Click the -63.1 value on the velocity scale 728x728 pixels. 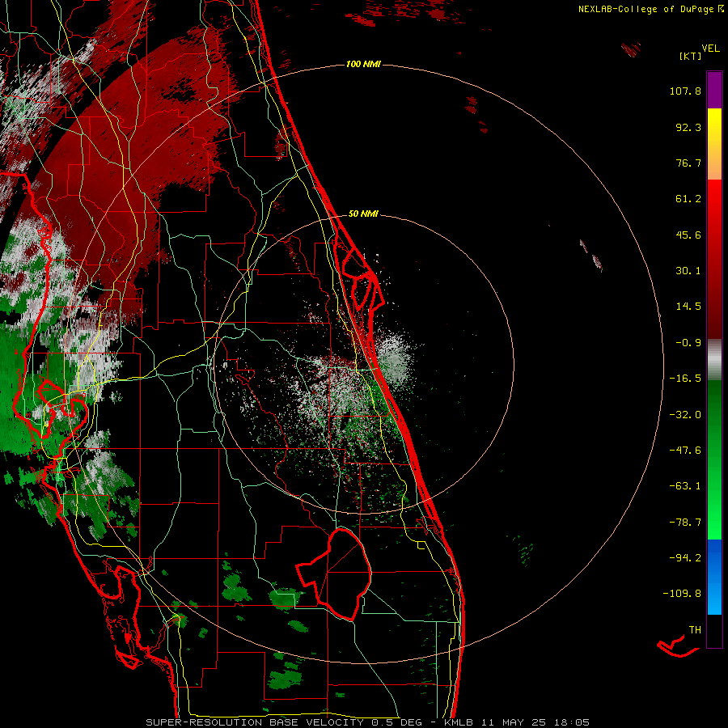point(685,486)
